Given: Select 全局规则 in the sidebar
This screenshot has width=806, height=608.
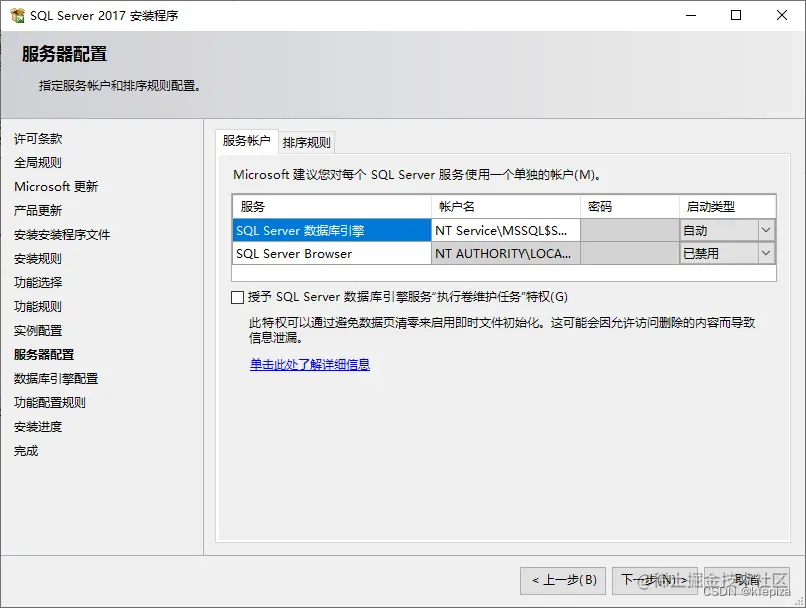Looking at the screenshot, I should pos(35,162).
